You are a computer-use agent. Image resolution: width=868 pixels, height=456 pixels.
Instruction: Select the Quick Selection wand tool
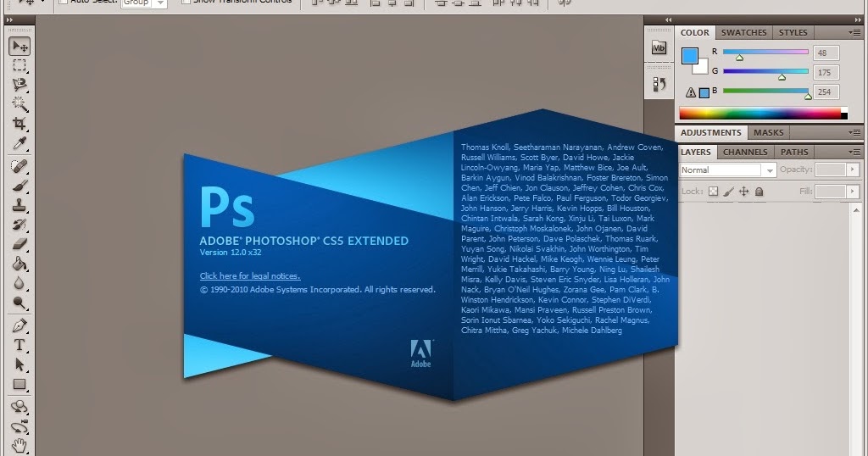click(x=19, y=104)
